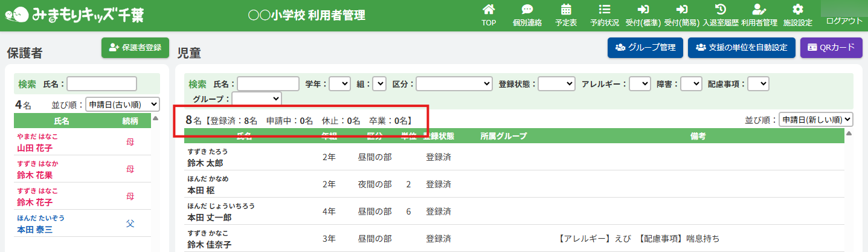Image resolution: width=868 pixels, height=252 pixels.
Task: Click ログアウト in the header
Action: (x=844, y=21)
